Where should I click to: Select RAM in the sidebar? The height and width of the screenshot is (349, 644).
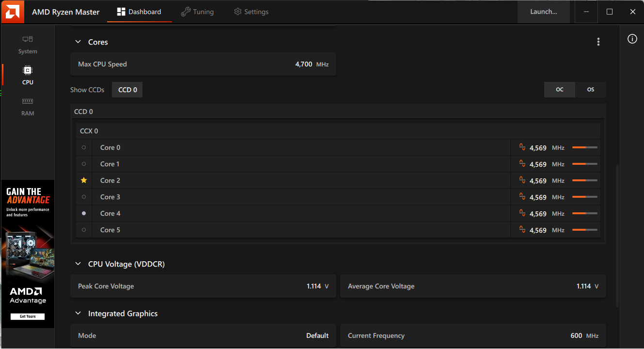(28, 107)
